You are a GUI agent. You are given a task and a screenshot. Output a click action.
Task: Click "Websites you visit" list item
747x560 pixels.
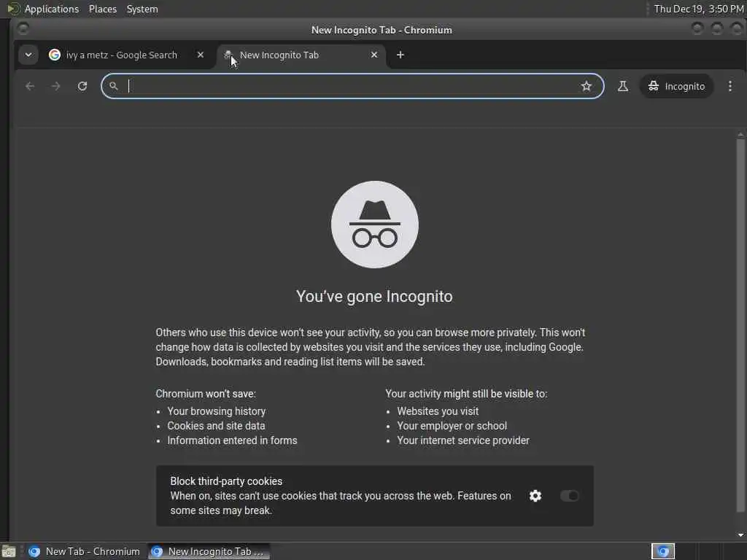438,411
